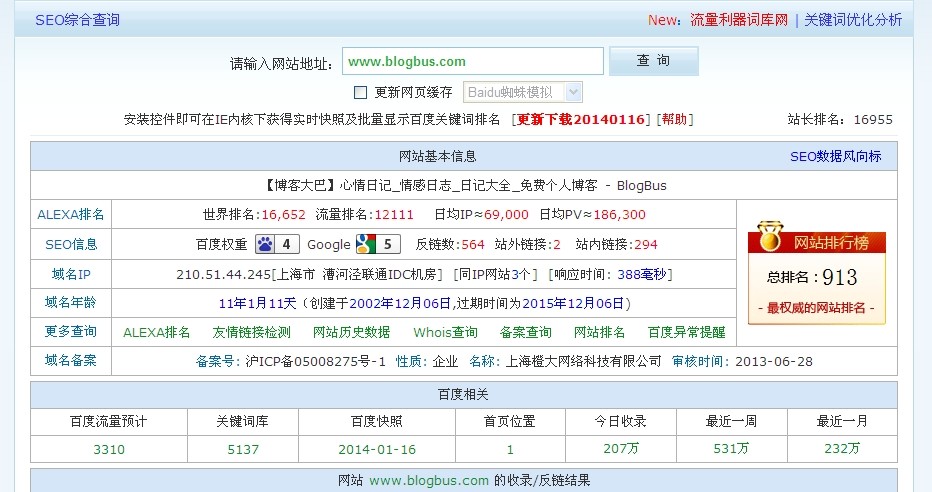Image resolution: width=932 pixels, height=492 pixels.
Task: Click the 域名年龄 row header
Action: (x=71, y=302)
